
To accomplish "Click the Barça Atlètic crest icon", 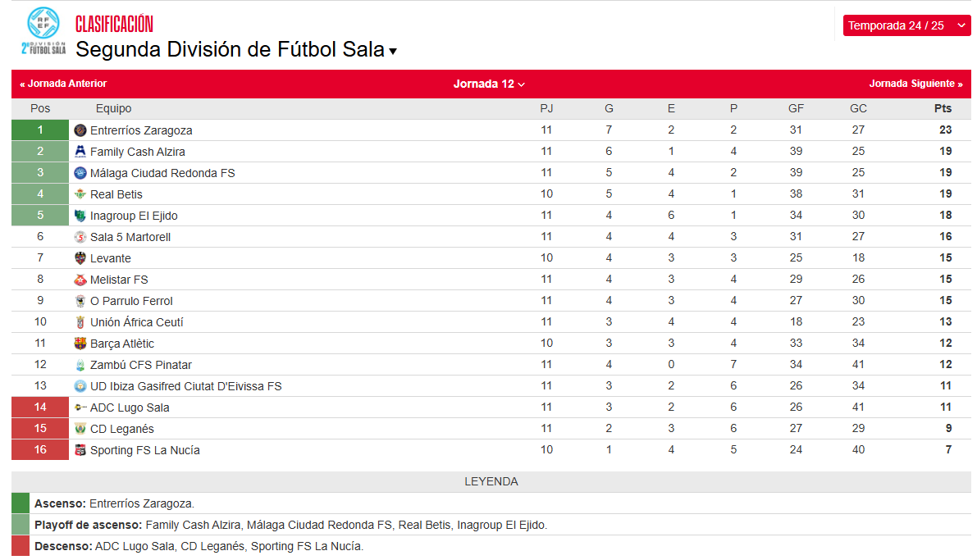I will point(80,344).
